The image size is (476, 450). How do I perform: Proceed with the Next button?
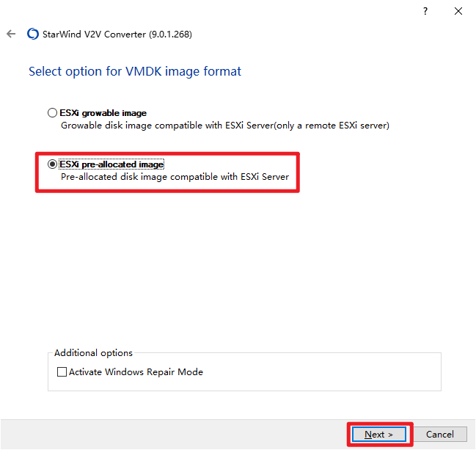(x=379, y=434)
